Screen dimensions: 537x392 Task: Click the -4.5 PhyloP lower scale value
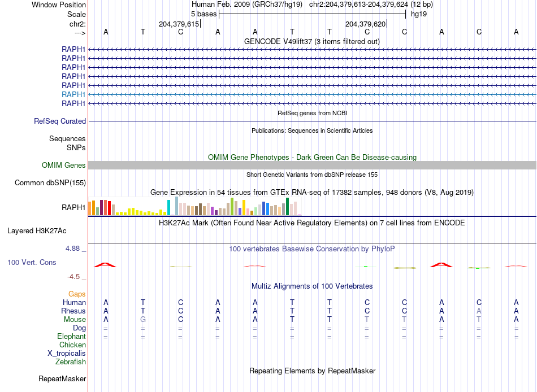point(73,277)
